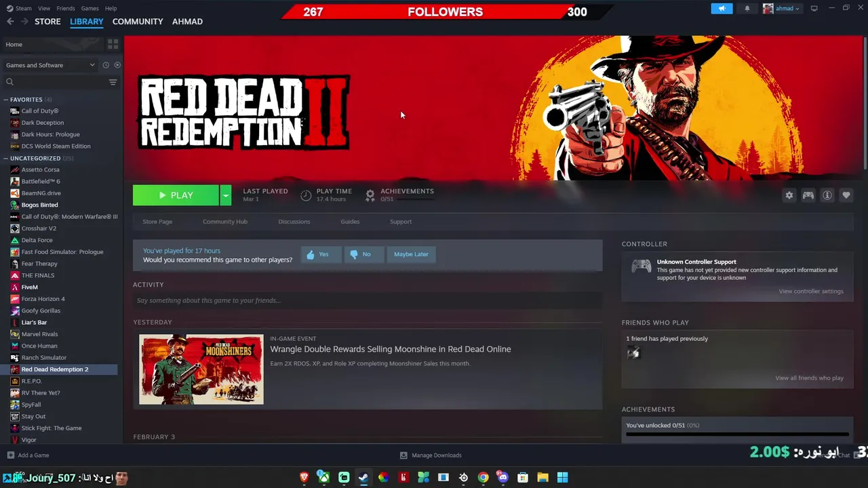The height and width of the screenshot is (488, 868).
Task: Open the Discussions link
Action: [294, 222]
